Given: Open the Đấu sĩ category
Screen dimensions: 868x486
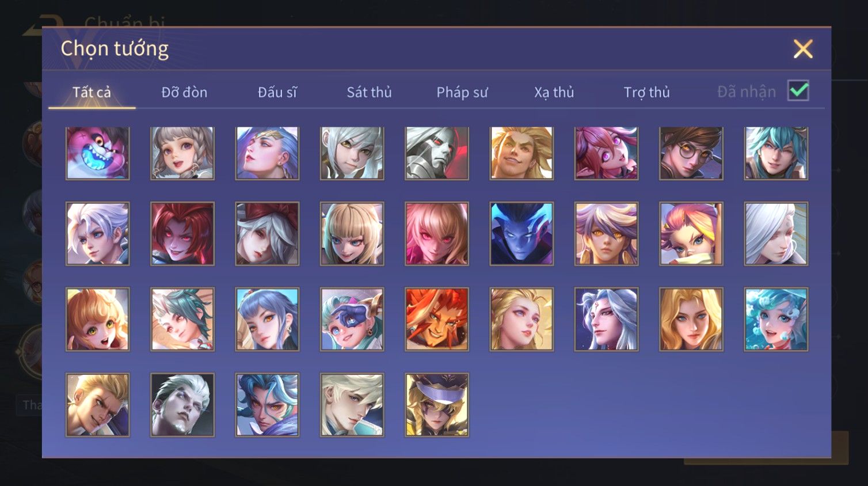Looking at the screenshot, I should (x=277, y=92).
